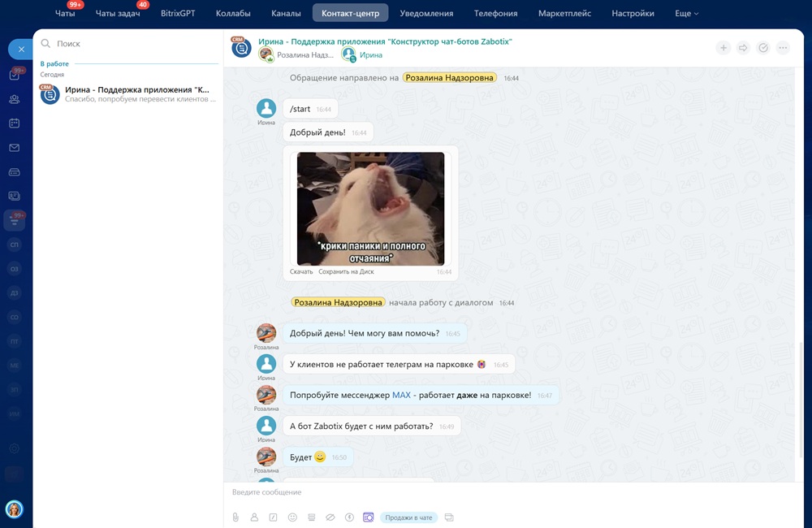Switch to the Чаты задач tab
812x528 pixels.
point(118,14)
